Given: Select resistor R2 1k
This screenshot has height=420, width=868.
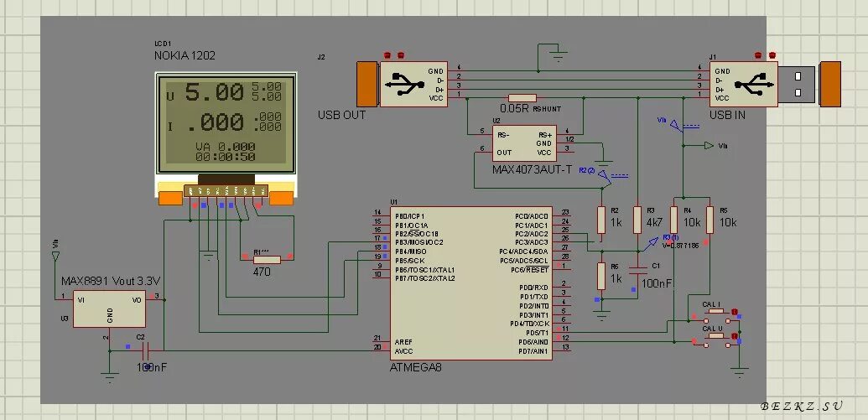Looking at the screenshot, I should click(x=601, y=220).
